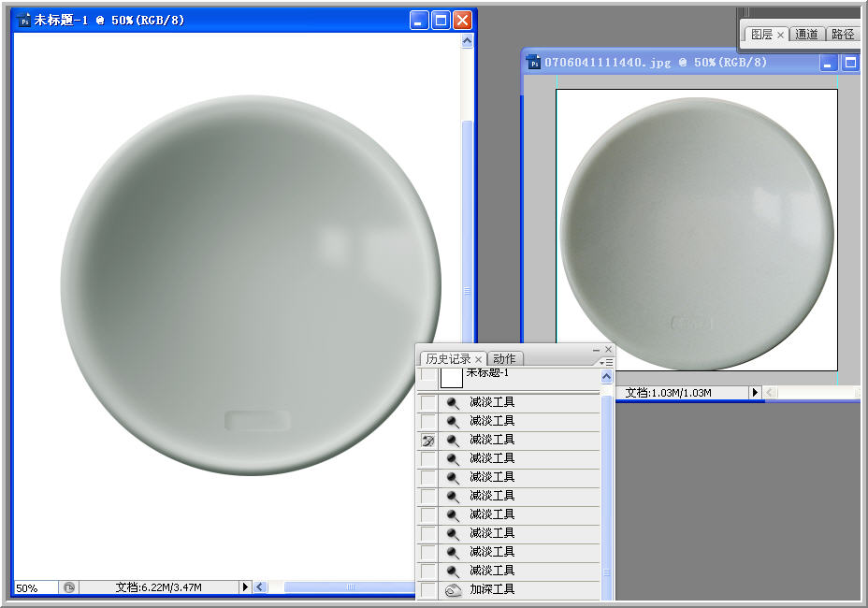Click the burn tool icon in 加深工具 row
868x608 pixels.
[x=454, y=589]
